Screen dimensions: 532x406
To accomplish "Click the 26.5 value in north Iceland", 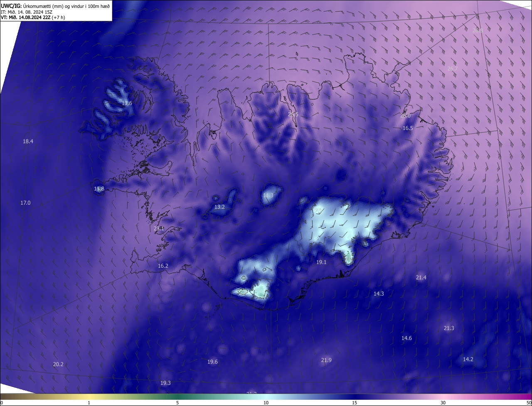I will 293,115.
